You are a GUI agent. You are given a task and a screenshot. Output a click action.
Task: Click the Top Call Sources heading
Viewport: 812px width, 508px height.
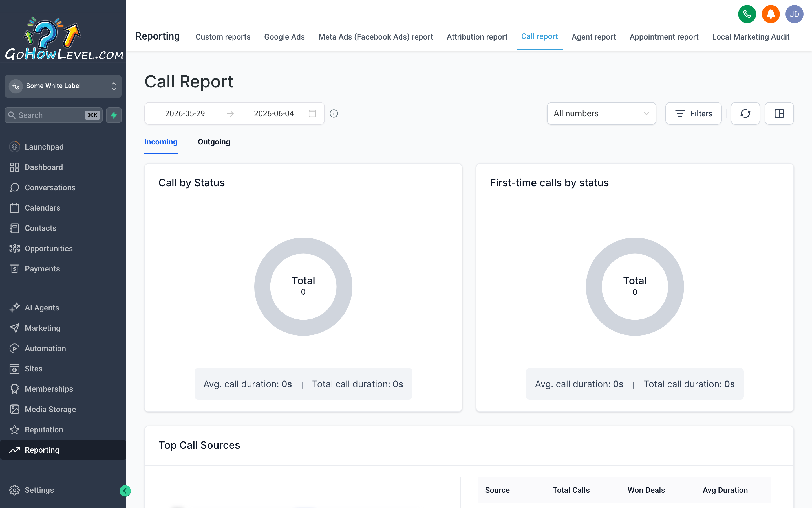199,445
